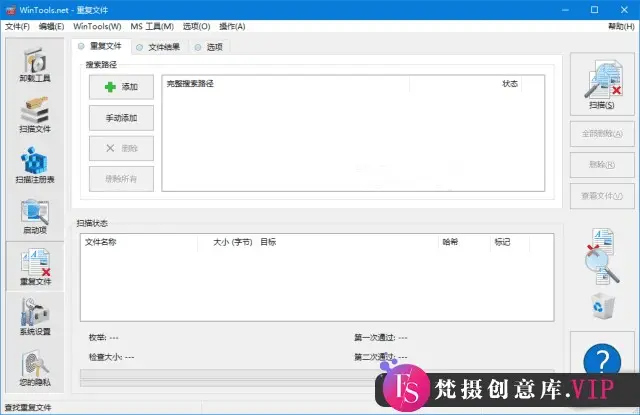The width and height of the screenshot is (640, 415).
Task: Open the 操作(A) menu
Action: coord(232,27)
